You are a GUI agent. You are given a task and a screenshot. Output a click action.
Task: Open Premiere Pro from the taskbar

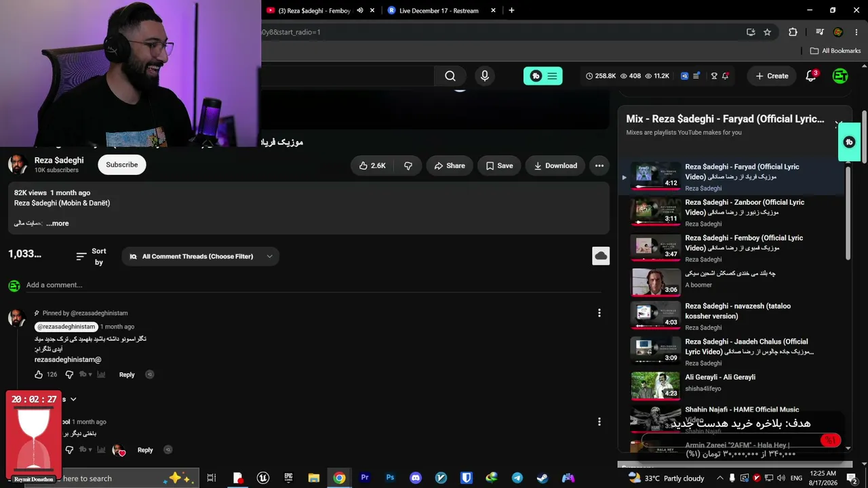(x=365, y=478)
